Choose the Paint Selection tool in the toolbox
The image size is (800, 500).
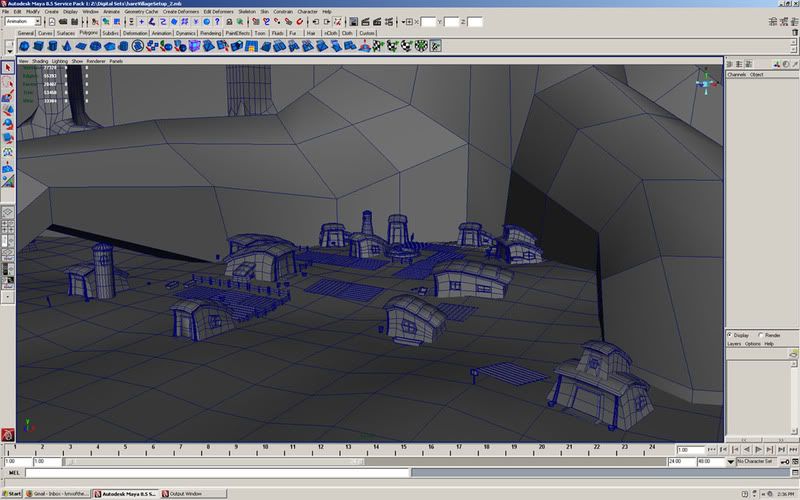point(8,96)
